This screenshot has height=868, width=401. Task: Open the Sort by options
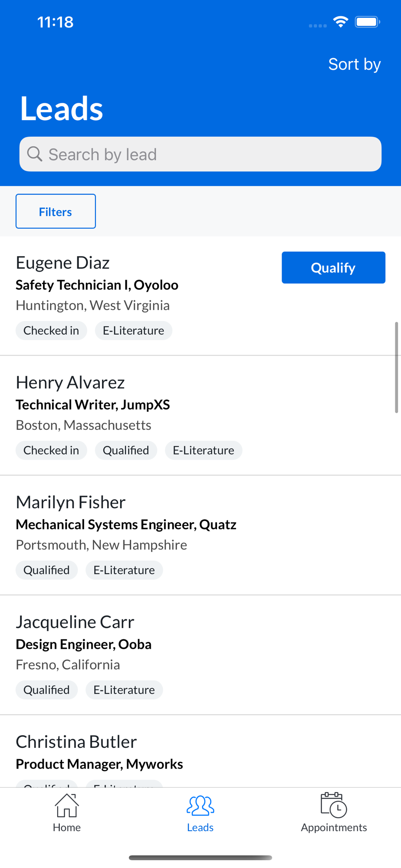[354, 64]
